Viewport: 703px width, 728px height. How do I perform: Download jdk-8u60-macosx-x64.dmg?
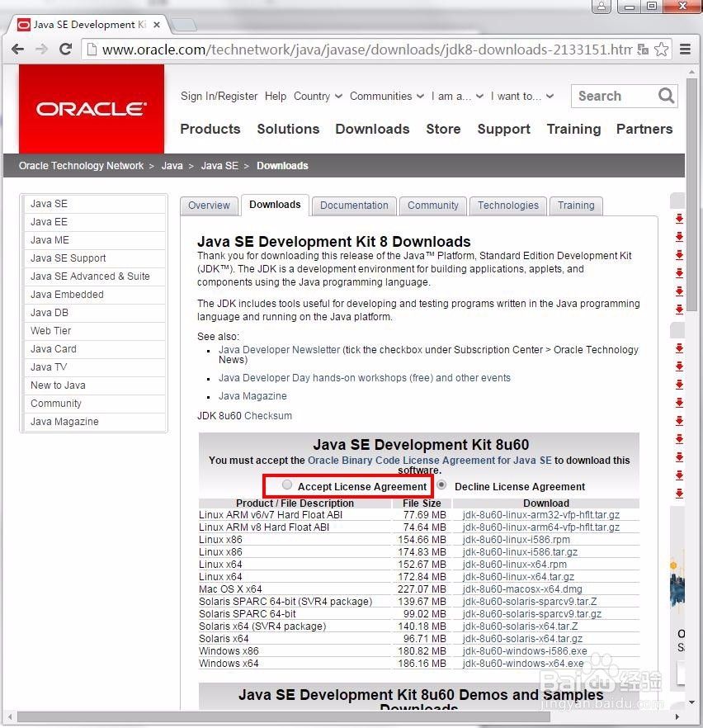[x=522, y=589]
